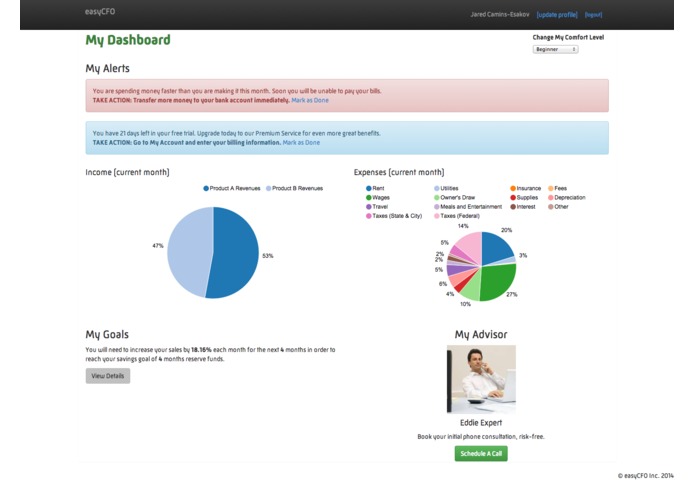Click Product B Revenues legend dot
695x494 pixels.
(x=268, y=188)
